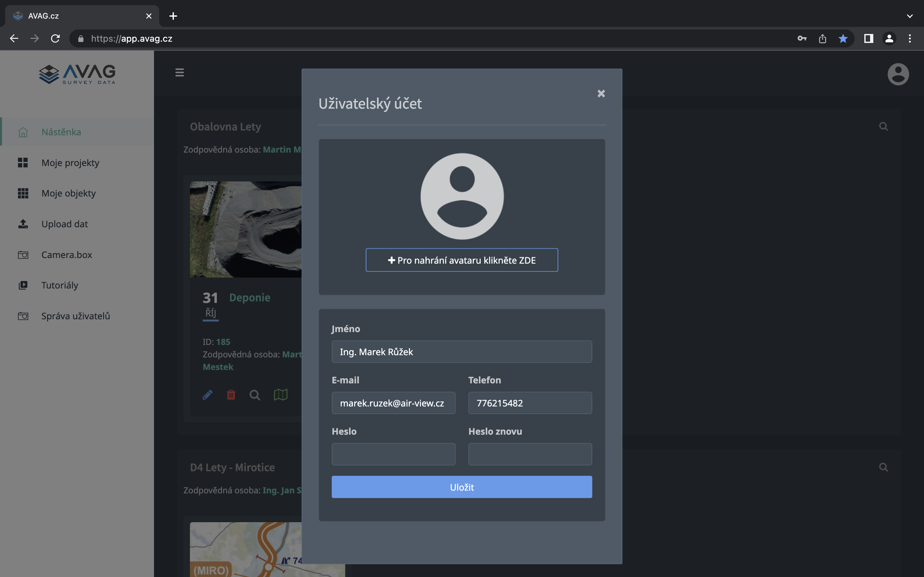Close the Uživatelský účet dialog
Viewport: 924px width, 577px height.
[x=601, y=94]
